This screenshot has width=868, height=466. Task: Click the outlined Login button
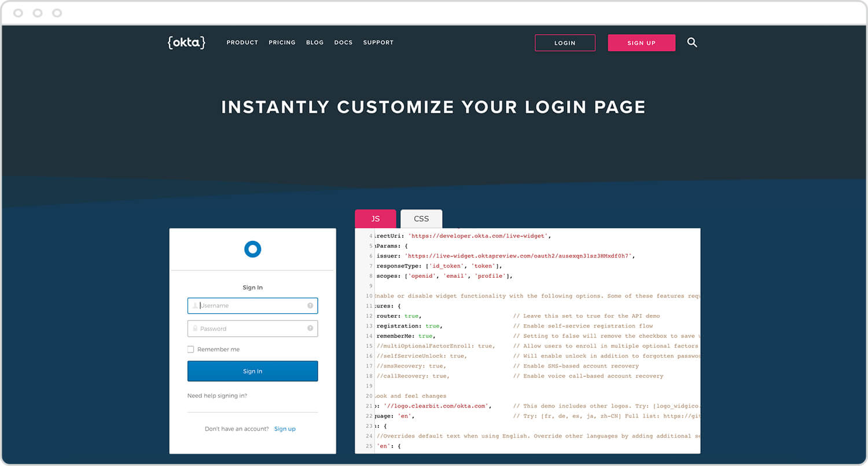(565, 43)
